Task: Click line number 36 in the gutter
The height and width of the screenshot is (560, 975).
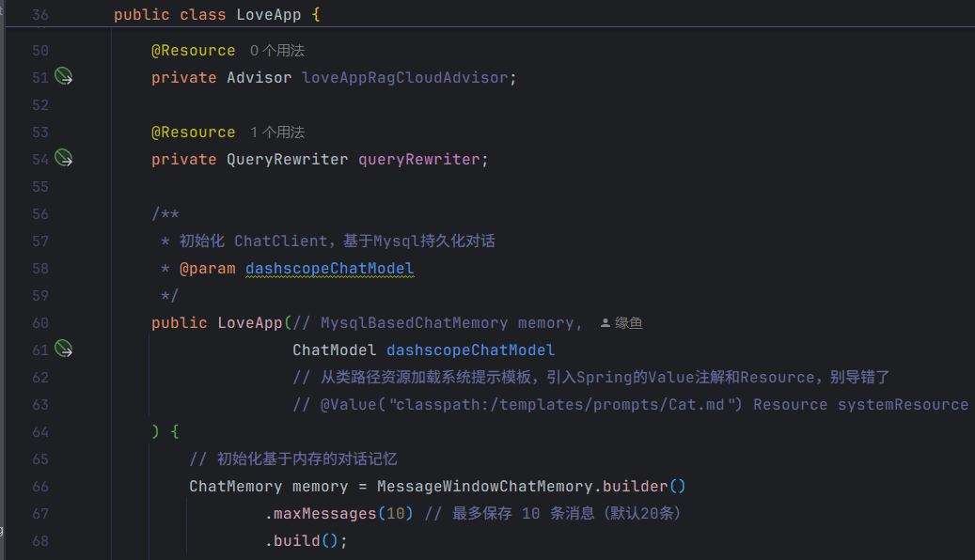Action: 40,16
